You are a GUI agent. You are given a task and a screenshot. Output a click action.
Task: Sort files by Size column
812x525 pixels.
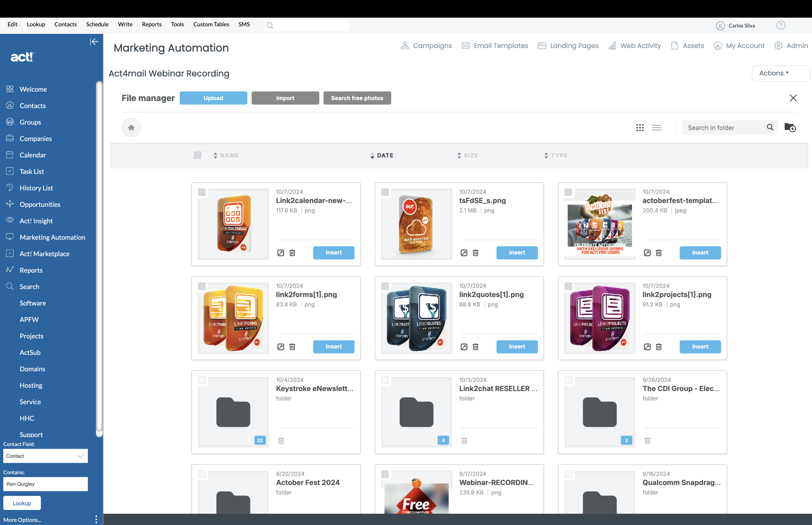[x=468, y=155]
